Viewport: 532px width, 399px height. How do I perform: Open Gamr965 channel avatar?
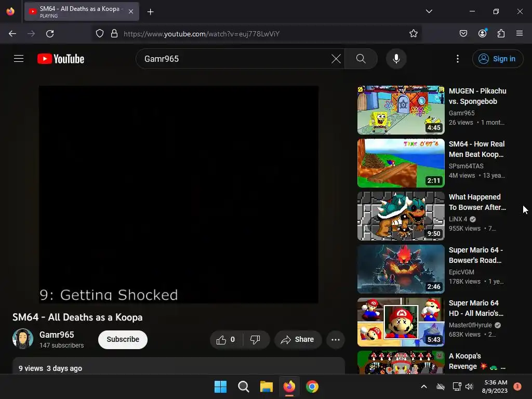pyautogui.click(x=23, y=339)
